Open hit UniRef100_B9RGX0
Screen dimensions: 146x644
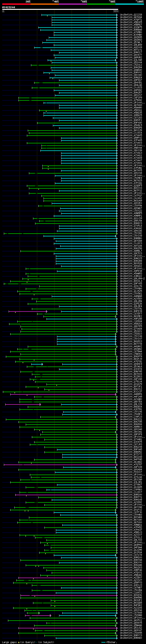point(131,557)
